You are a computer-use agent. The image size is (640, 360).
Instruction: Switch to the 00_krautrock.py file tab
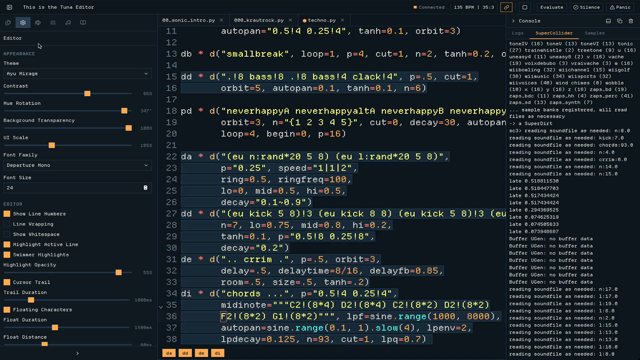pyautogui.click(x=259, y=20)
